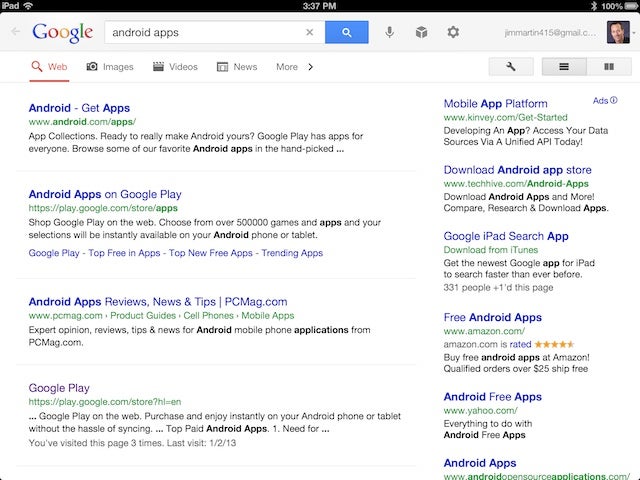Open the cube apps icon
The width and height of the screenshot is (640, 480).
[421, 32]
